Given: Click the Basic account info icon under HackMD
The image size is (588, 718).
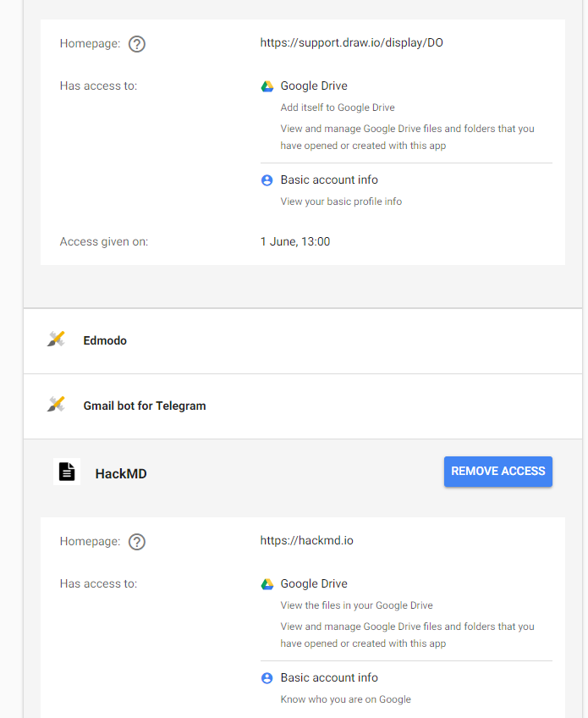Looking at the screenshot, I should tap(267, 677).
